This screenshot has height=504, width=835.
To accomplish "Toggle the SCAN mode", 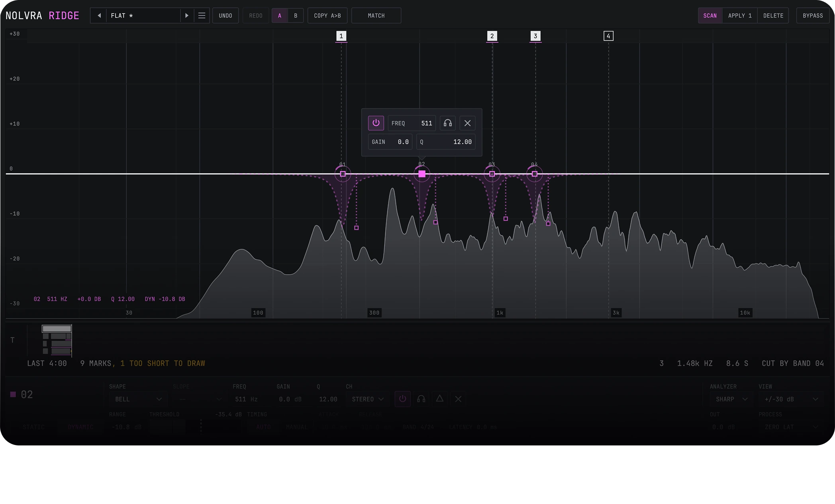I will pyautogui.click(x=710, y=16).
